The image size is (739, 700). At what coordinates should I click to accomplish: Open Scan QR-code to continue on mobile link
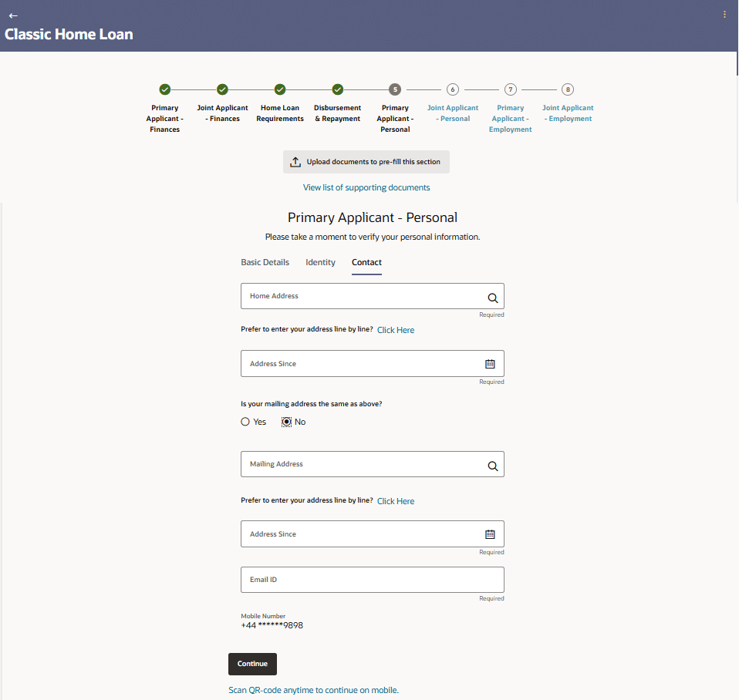tap(313, 690)
